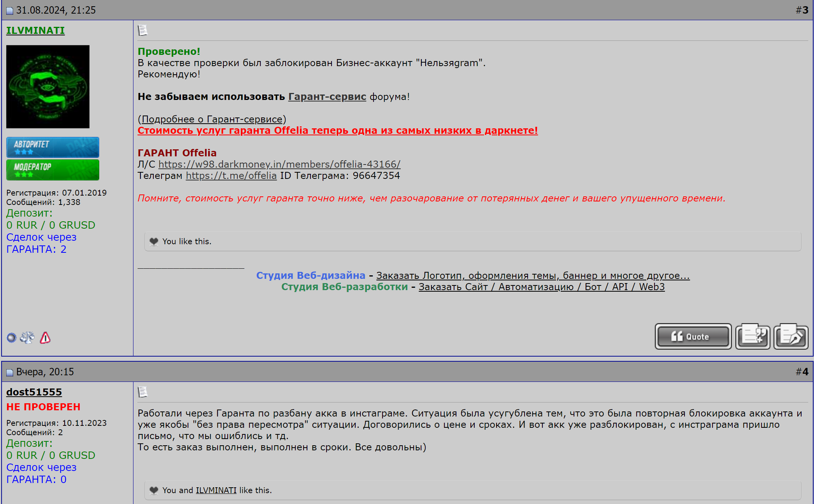Open dost51555 user profile link
The height and width of the screenshot is (504, 814).
34,392
